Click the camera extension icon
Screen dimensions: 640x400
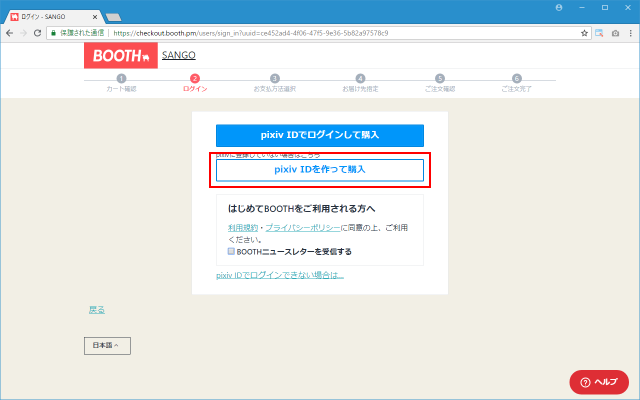point(615,33)
